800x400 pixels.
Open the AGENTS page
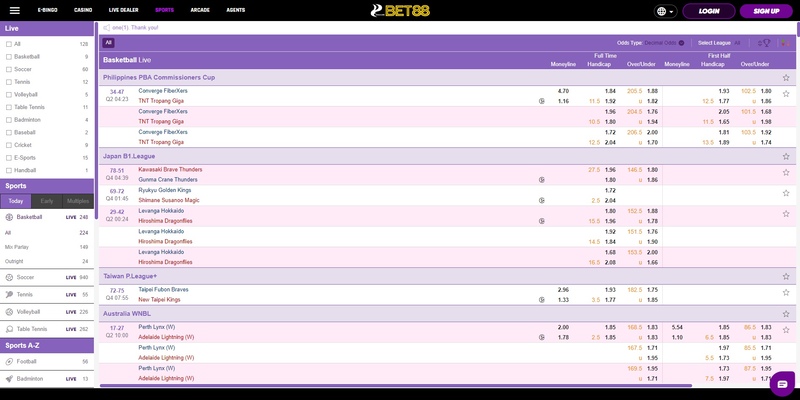[235, 10]
